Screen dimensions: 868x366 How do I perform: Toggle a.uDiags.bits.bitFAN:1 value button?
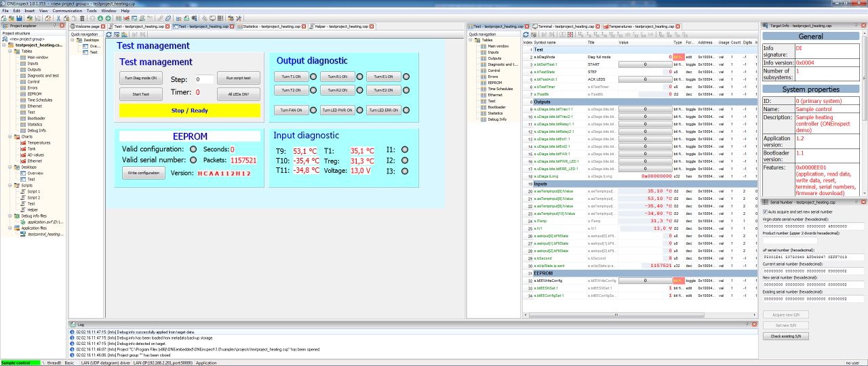[644, 154]
